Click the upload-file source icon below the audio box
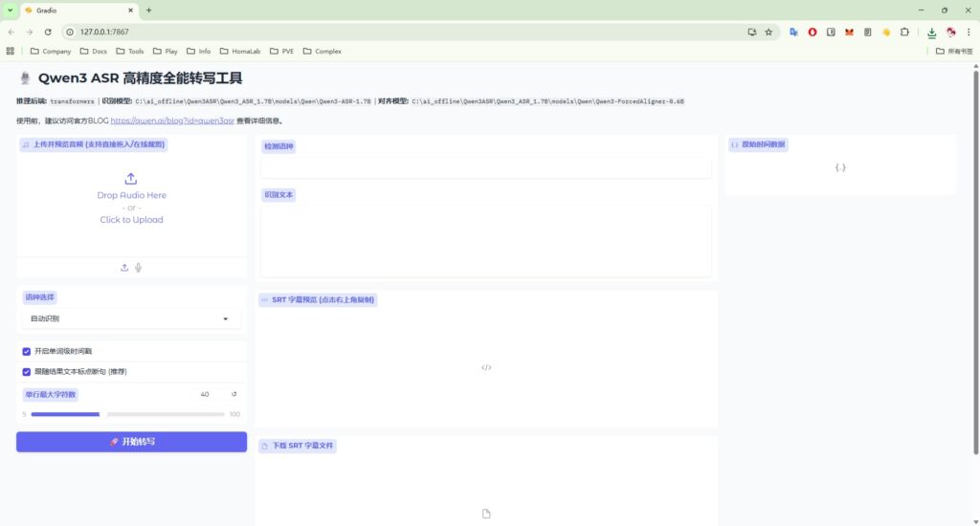Viewport: 980px width, 526px height. click(x=124, y=268)
